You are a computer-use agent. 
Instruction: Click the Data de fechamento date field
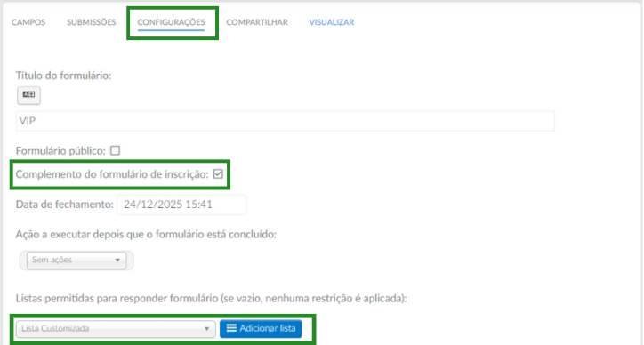(181, 205)
